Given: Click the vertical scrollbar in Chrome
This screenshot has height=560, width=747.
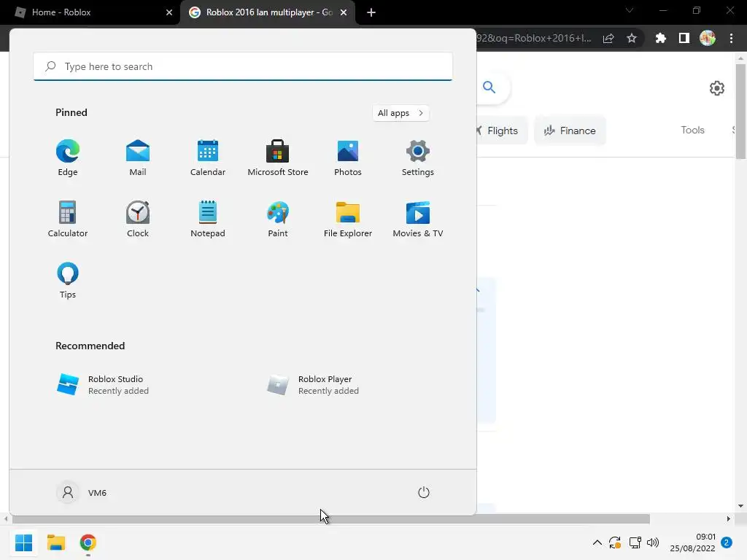Looking at the screenshot, I should [740, 112].
